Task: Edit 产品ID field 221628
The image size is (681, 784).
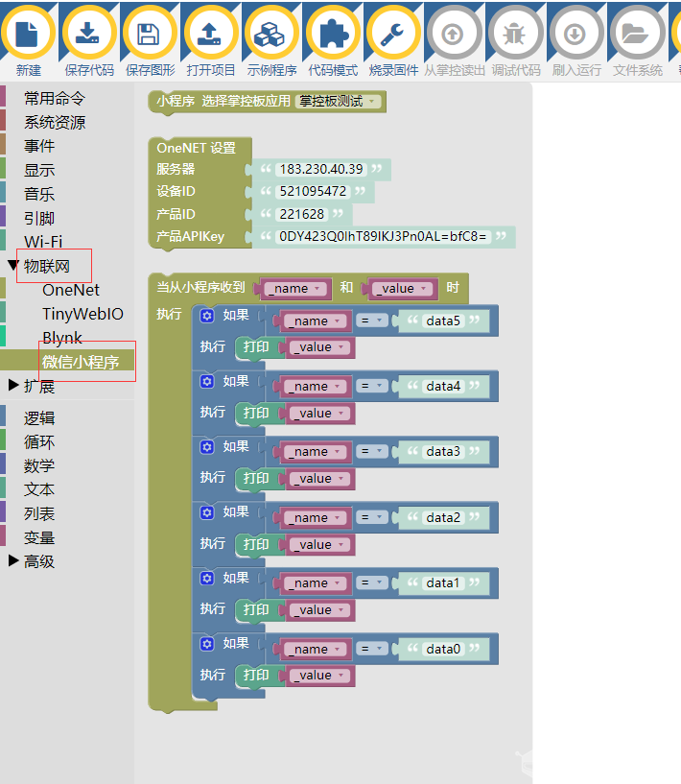Action: [302, 215]
